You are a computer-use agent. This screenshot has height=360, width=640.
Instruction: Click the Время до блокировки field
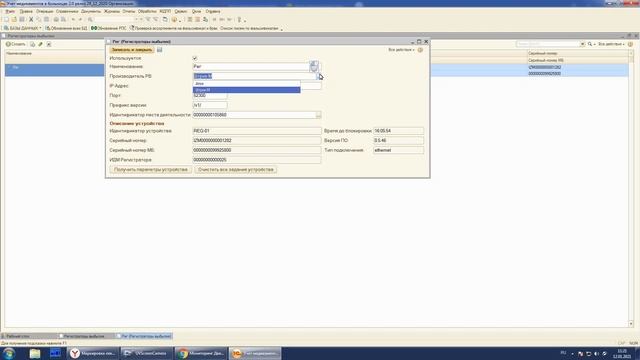click(398, 131)
